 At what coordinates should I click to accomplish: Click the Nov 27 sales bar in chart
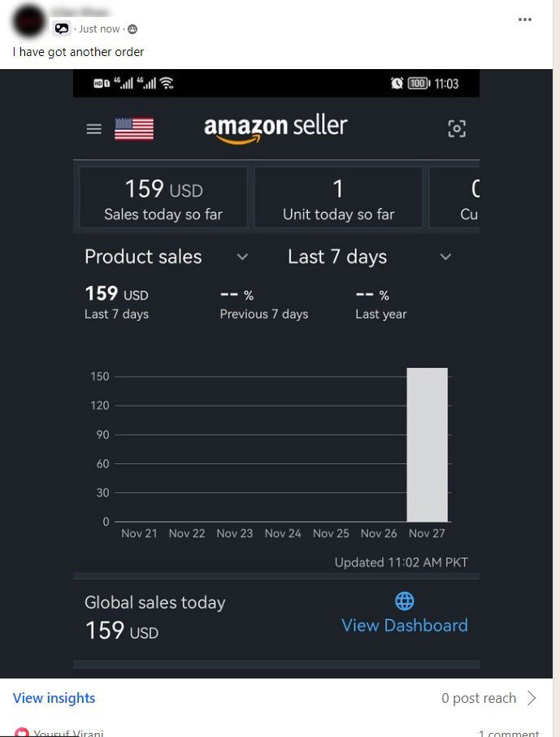(x=427, y=444)
